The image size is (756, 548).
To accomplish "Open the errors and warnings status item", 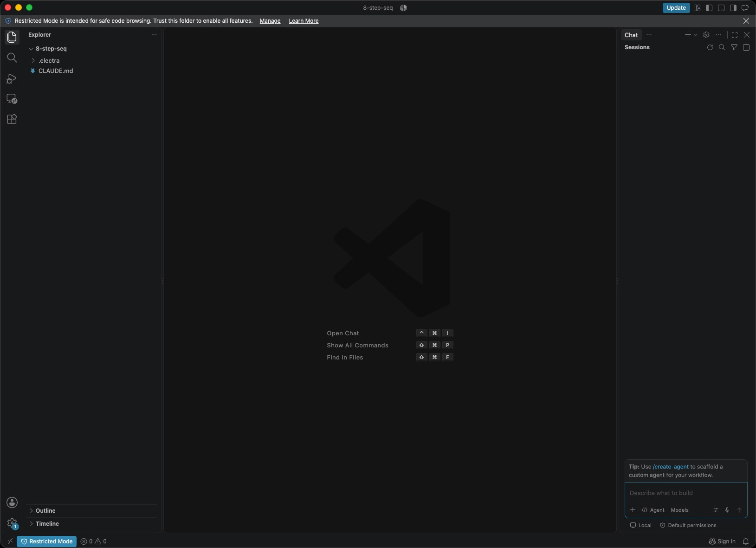I will click(x=93, y=541).
